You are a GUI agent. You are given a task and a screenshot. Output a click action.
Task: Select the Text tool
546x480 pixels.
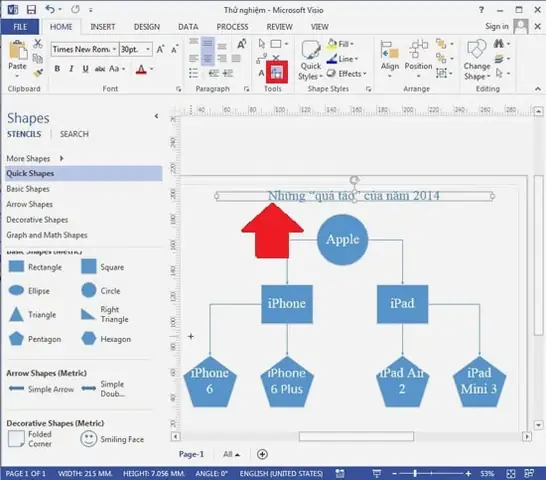pyautogui.click(x=261, y=73)
